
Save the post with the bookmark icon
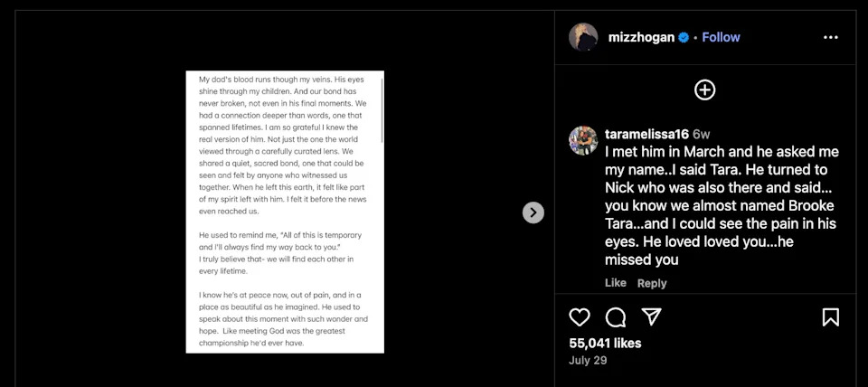click(x=830, y=317)
